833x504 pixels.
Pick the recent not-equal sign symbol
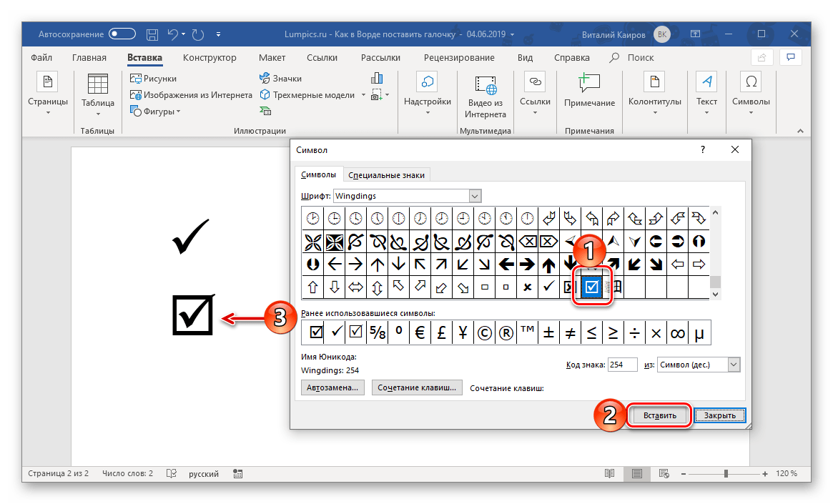pos(570,332)
